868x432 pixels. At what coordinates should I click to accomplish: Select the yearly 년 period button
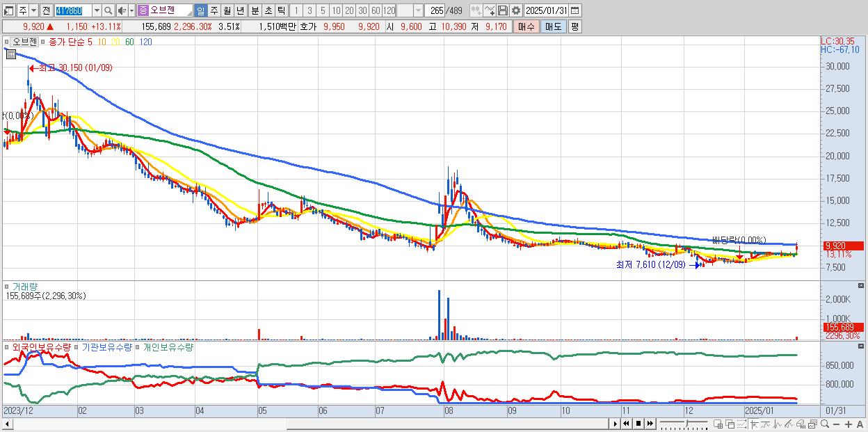point(240,11)
